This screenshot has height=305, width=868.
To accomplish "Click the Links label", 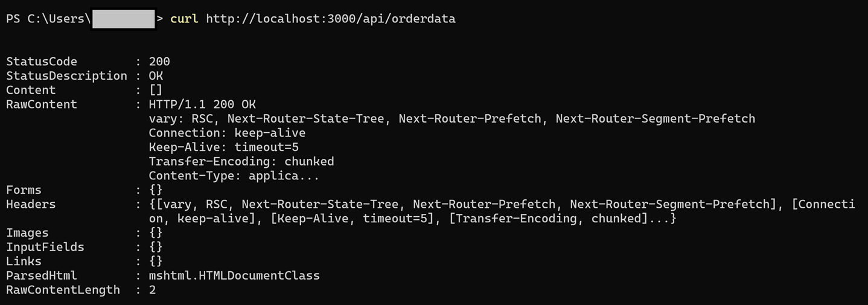I will click(24, 262).
